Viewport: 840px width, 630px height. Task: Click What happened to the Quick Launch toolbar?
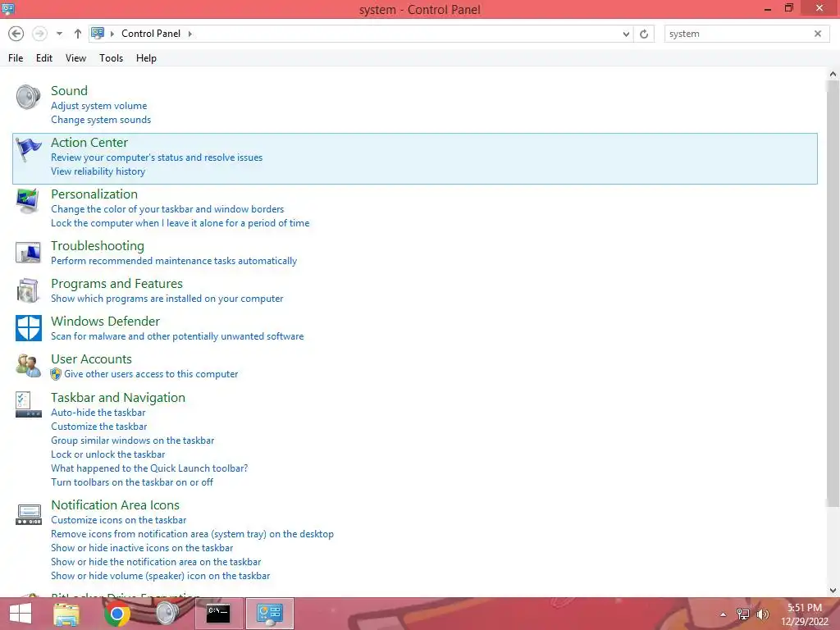[x=149, y=468]
